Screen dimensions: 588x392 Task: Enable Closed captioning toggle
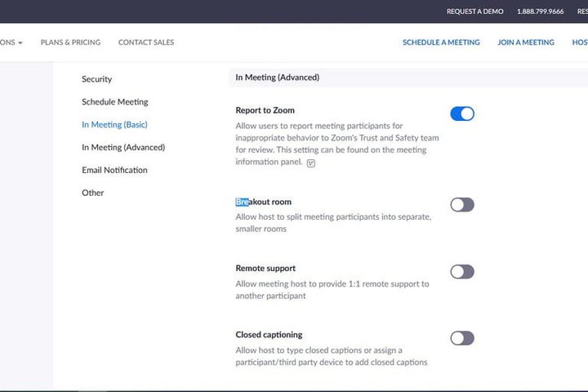461,337
